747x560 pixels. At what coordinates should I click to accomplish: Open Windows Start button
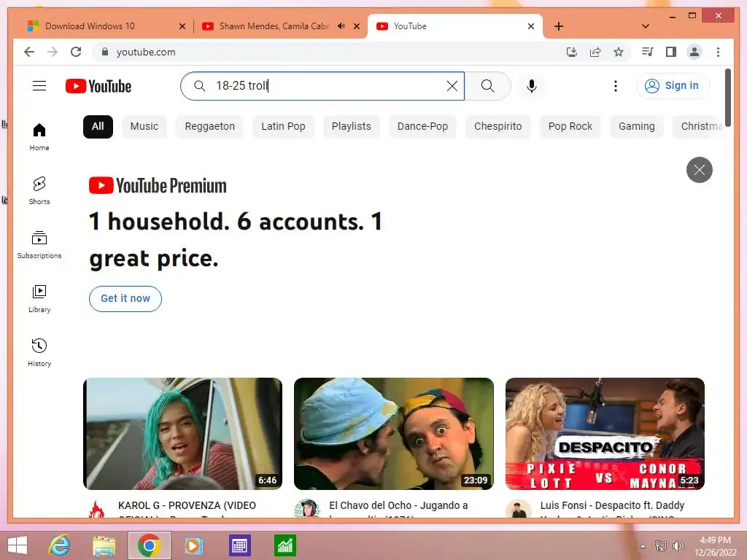[x=18, y=545]
